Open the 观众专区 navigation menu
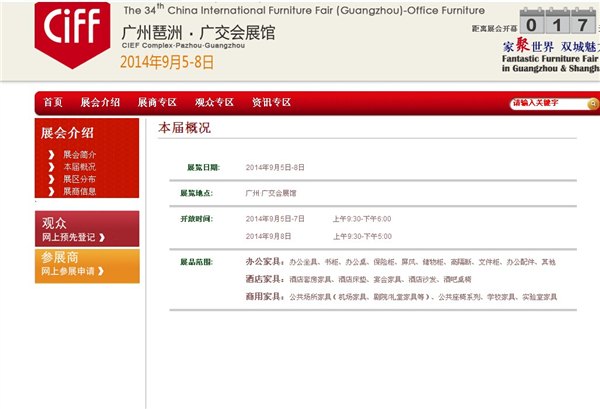Image resolution: width=600 pixels, height=409 pixels. [214, 103]
